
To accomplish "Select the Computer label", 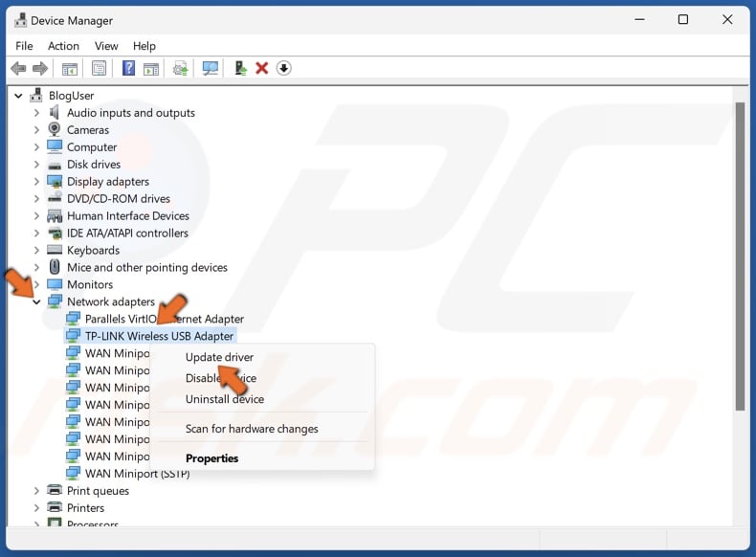I will (92, 147).
